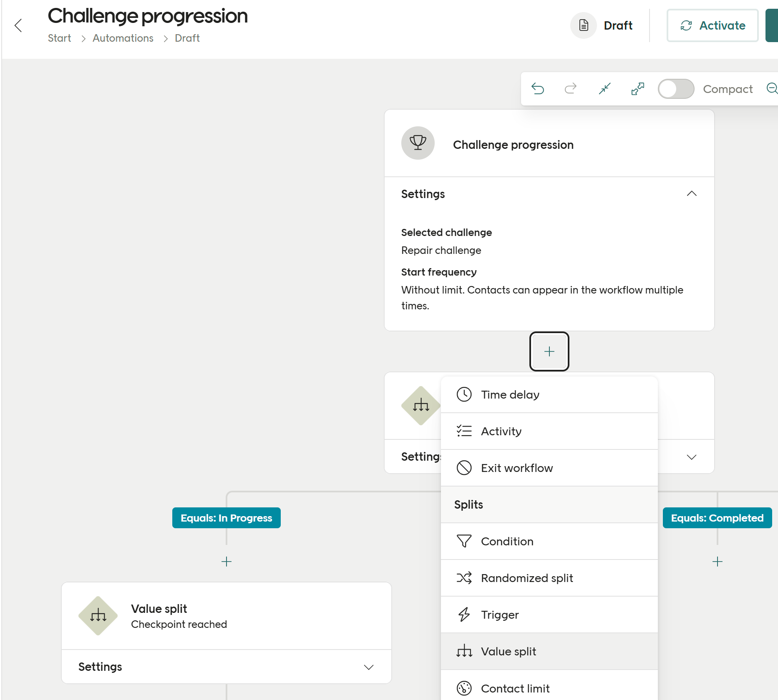778x700 pixels.
Task: Add a step under Equals: In Progress
Action: point(227,562)
